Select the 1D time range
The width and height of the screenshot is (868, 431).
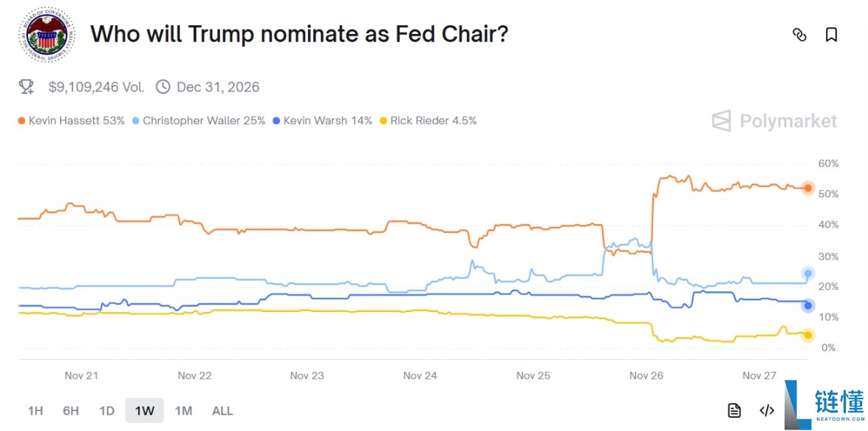click(x=107, y=411)
